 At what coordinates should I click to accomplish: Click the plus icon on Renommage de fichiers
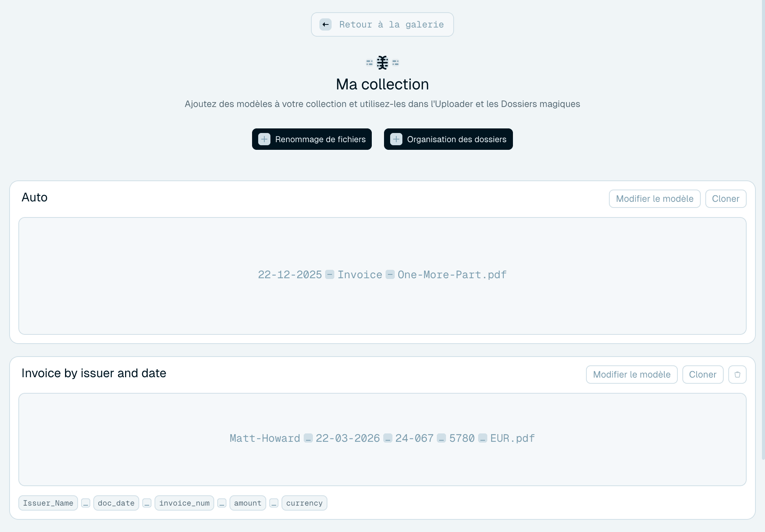click(264, 139)
